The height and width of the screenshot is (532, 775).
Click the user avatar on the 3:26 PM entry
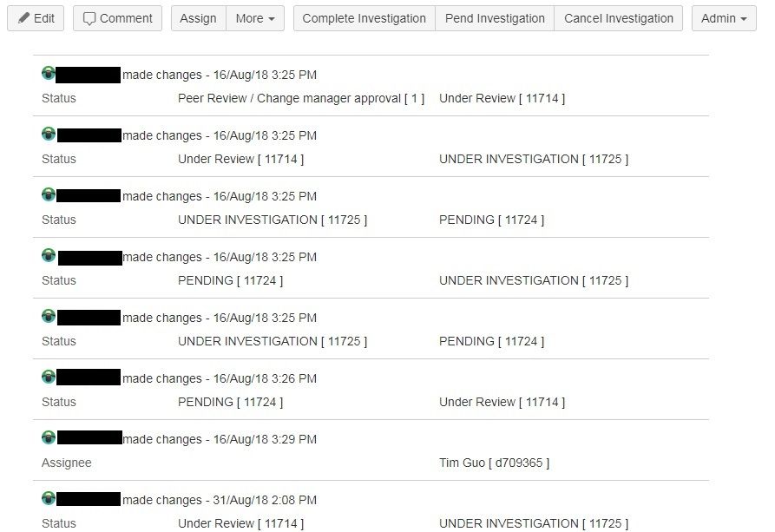[x=49, y=377]
